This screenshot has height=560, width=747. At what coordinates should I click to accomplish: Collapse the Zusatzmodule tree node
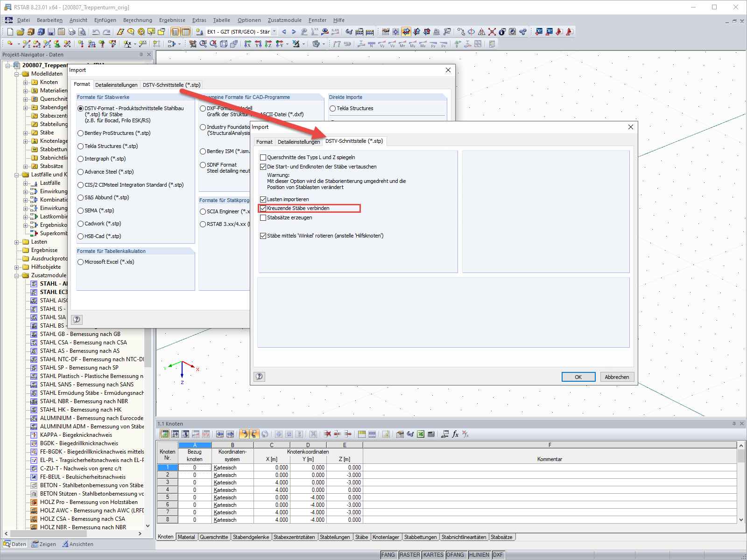click(x=17, y=275)
